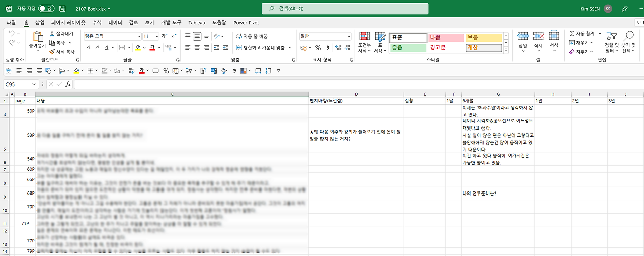
Task: Toggle italic 가 in font group
Action: coord(97,48)
